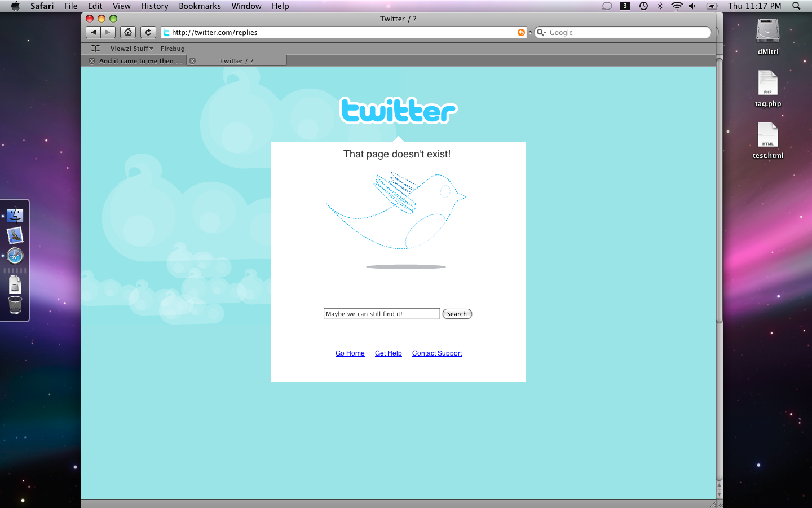Follow the Contact Support link
This screenshot has width=812, height=508.
[x=437, y=353]
